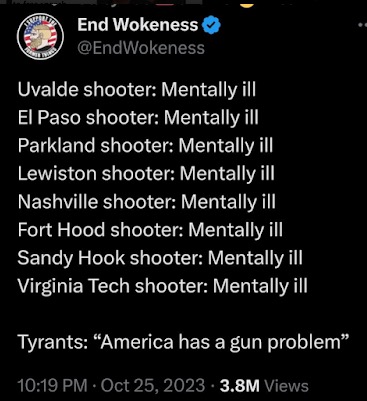This screenshot has width=367, height=401.
Task: Click the Oct 25, 2023 date
Action: point(153,386)
